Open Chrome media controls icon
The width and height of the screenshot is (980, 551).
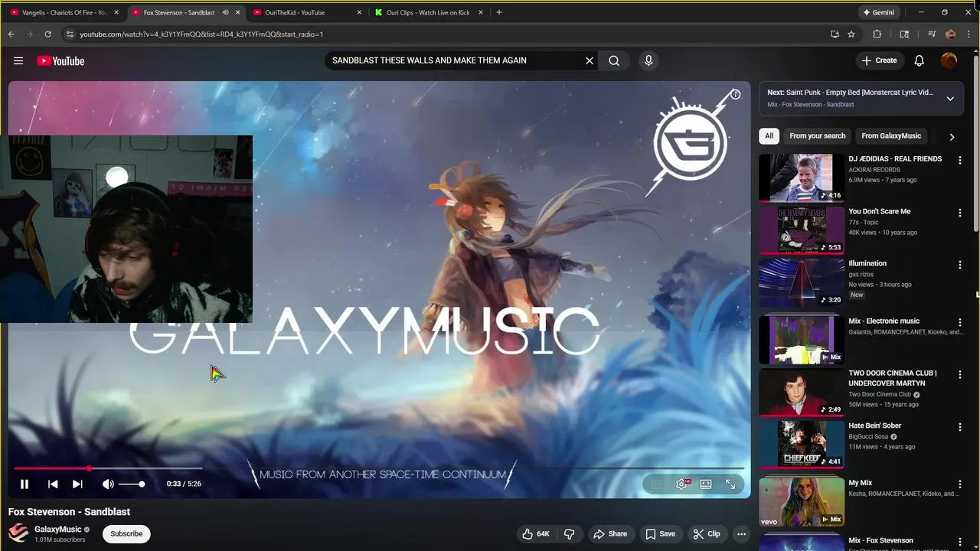coord(932,34)
